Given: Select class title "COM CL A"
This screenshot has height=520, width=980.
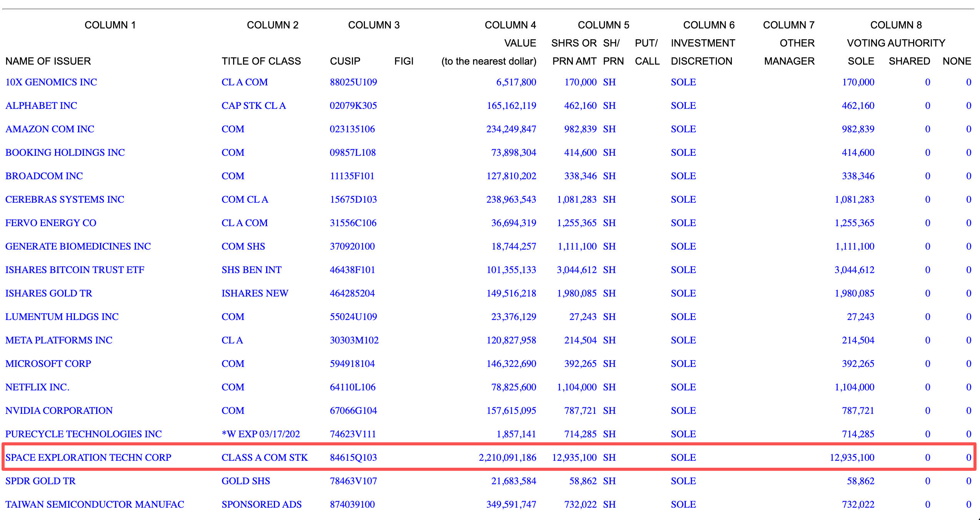Looking at the screenshot, I should point(245,199).
